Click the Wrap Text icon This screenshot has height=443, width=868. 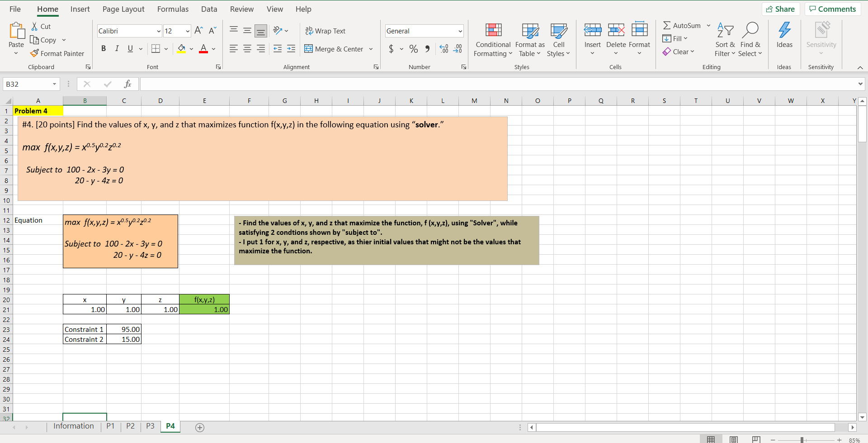pyautogui.click(x=309, y=31)
